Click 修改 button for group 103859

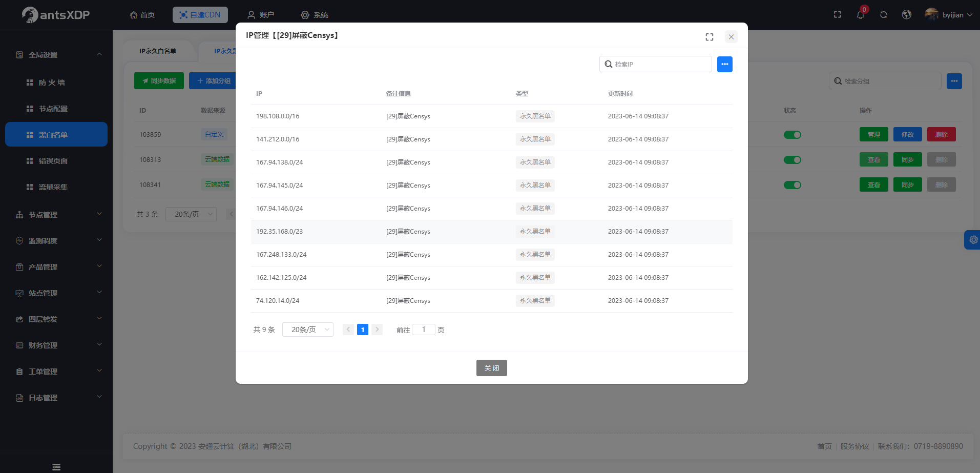click(908, 134)
